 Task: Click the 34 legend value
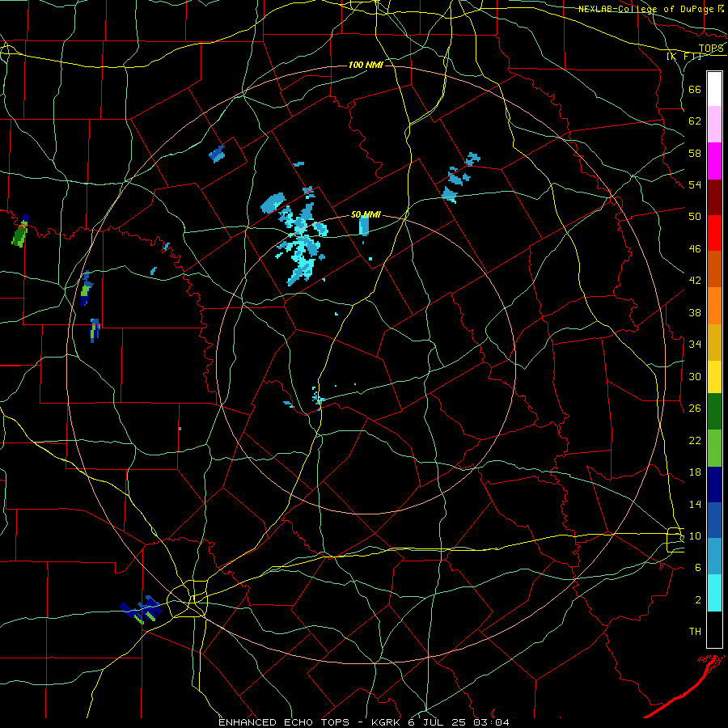(x=695, y=344)
